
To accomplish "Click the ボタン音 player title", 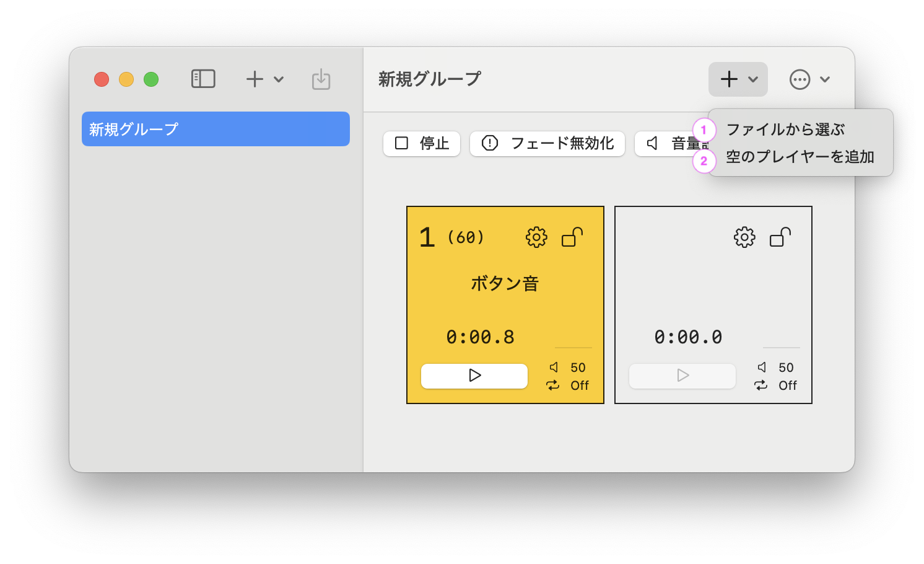I will [x=505, y=284].
